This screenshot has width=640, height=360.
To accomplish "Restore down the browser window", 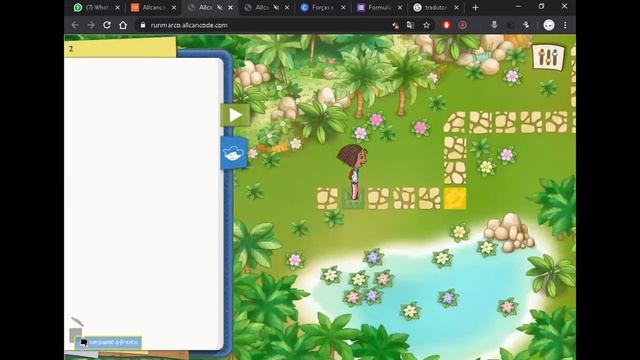I will (541, 7).
